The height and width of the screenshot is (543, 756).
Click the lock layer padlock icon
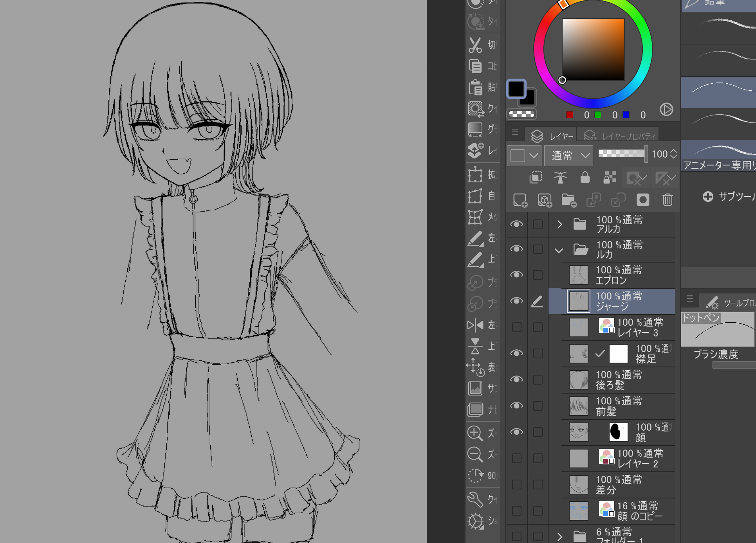[585, 177]
